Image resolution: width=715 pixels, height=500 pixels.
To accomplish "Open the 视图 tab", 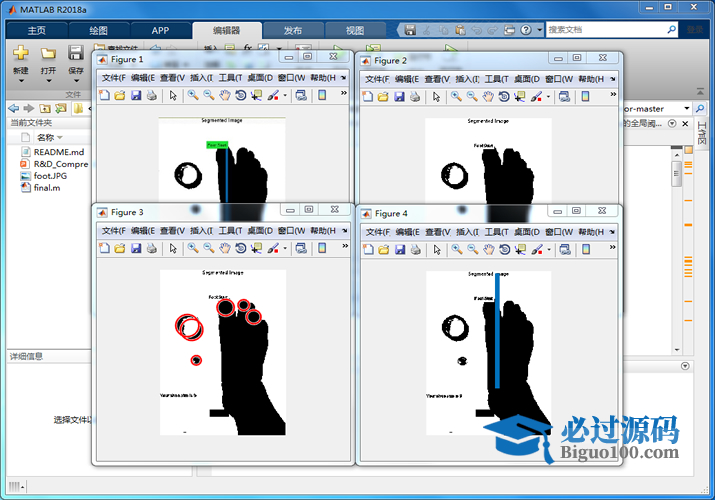I will 355,31.
